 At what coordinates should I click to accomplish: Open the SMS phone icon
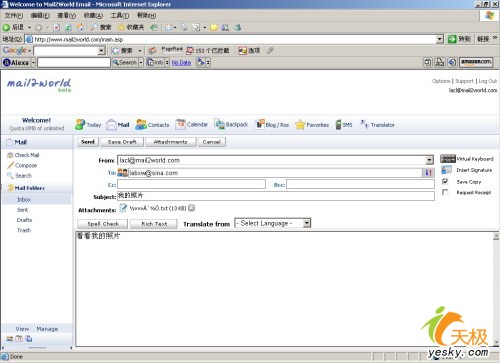[x=338, y=124]
